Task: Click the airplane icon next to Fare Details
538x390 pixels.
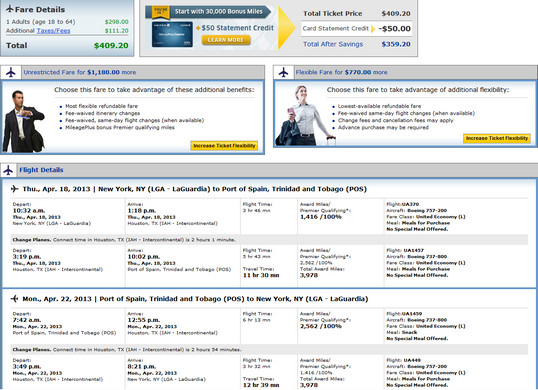Action: coord(10,9)
